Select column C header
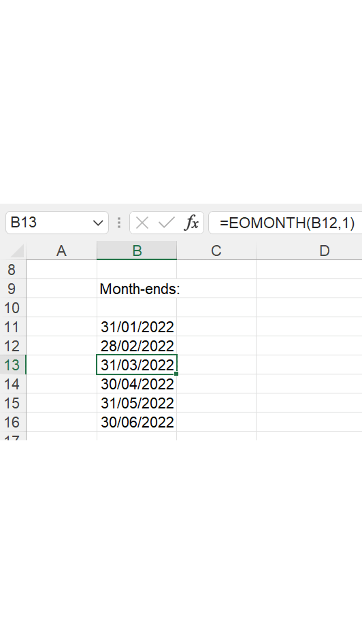 [x=216, y=251]
